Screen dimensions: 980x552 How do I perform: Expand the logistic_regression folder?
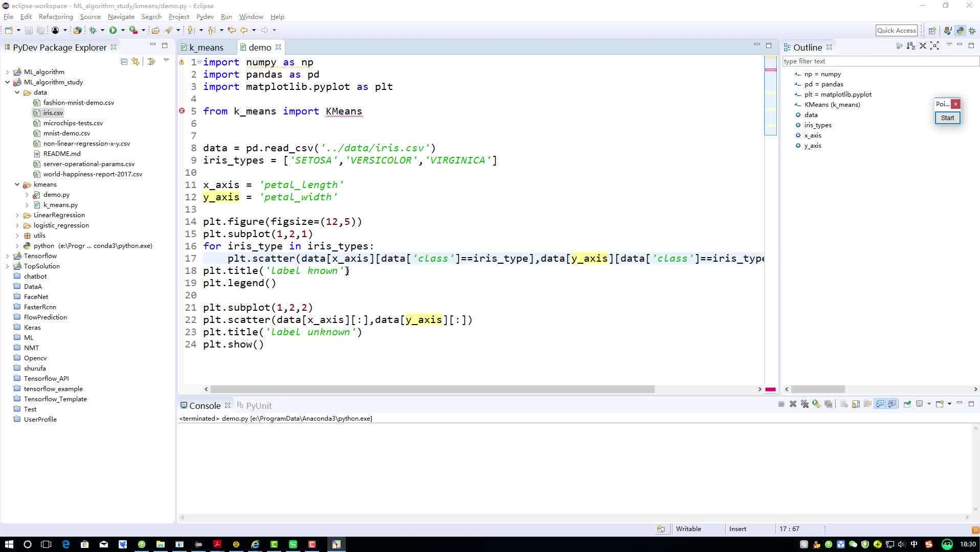click(17, 225)
